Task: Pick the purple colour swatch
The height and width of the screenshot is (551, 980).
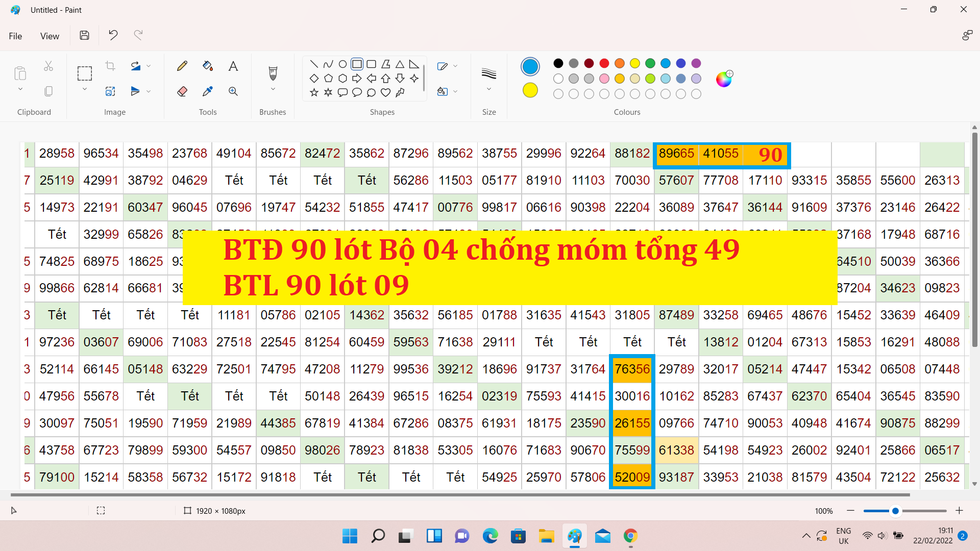Action: (696, 63)
